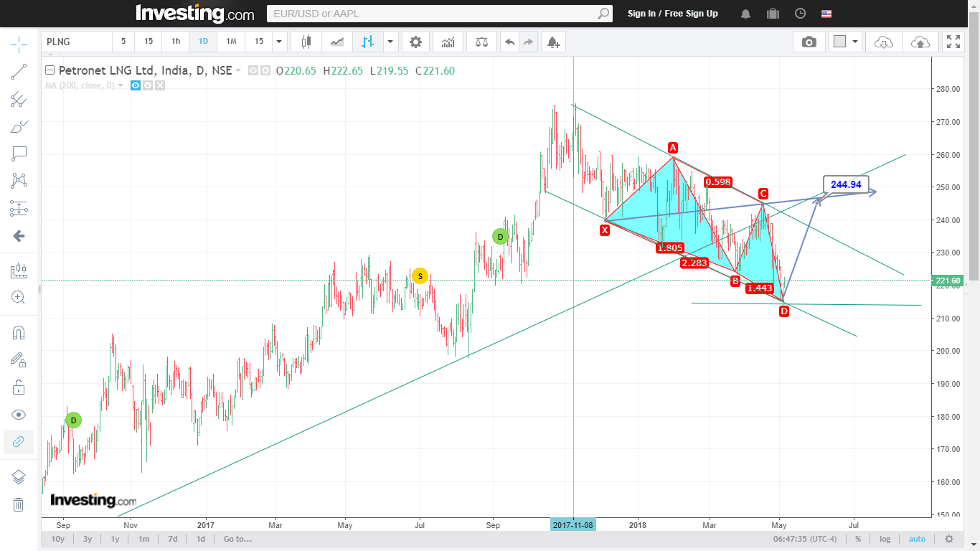Take a chart snapshot with camera
The image size is (980, 551).
[809, 42]
